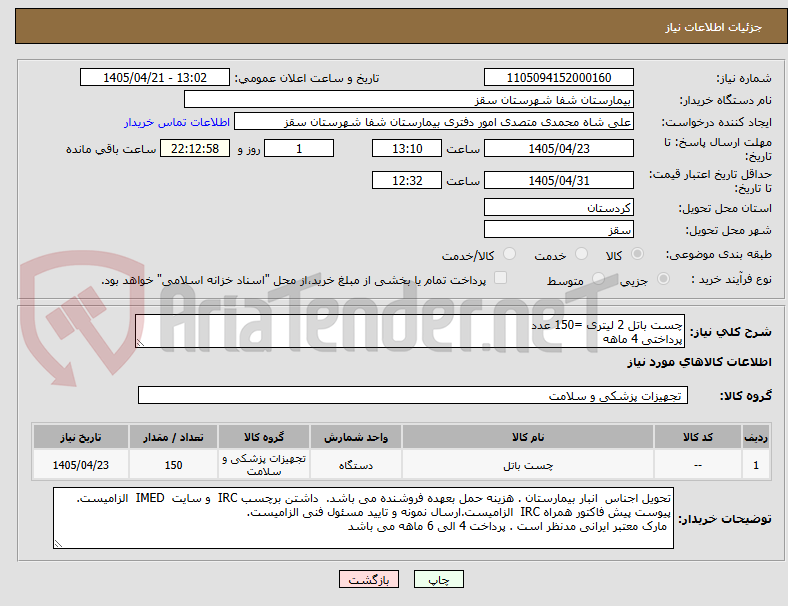Toggle the Islamic treasury payment checkbox
Screen dimensions: 788x606
[x=501, y=278]
